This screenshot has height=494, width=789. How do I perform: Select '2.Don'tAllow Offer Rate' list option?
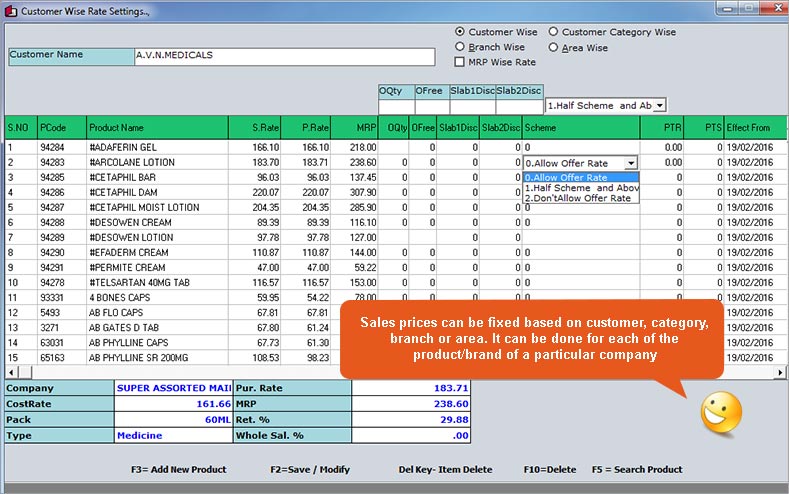[581, 198]
